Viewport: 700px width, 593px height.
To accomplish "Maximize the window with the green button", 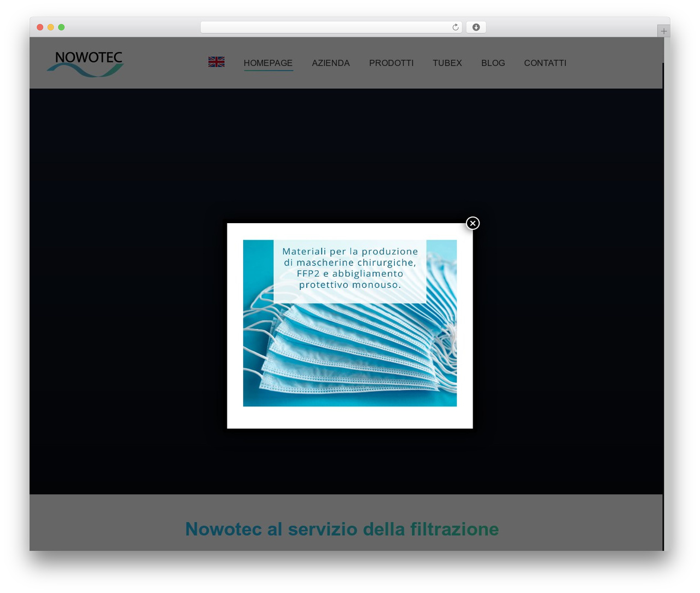I will pyautogui.click(x=61, y=27).
